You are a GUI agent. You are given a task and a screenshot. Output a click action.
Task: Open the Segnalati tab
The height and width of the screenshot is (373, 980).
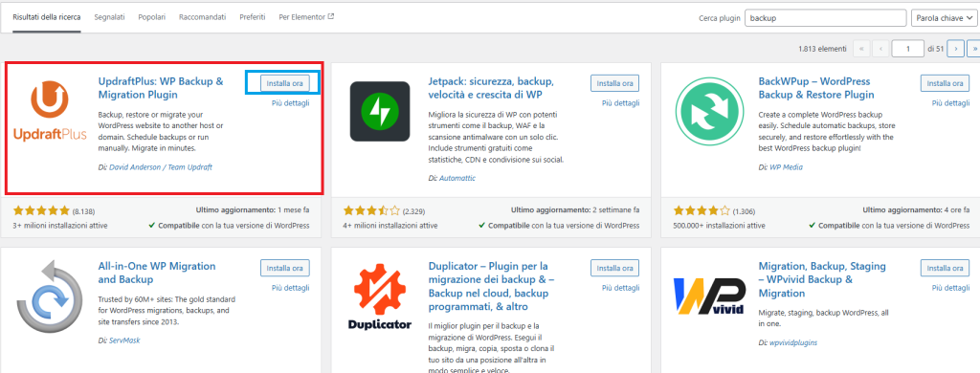tap(109, 17)
